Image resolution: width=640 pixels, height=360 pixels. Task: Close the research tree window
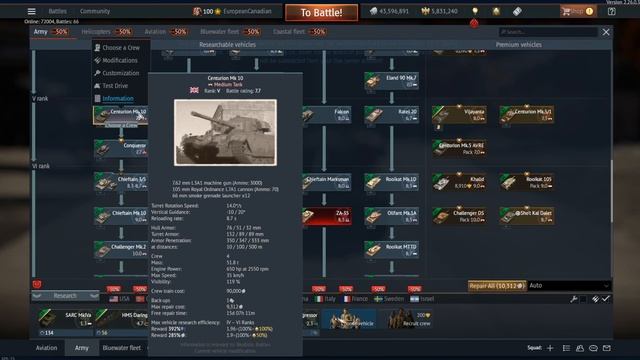[x=606, y=32]
